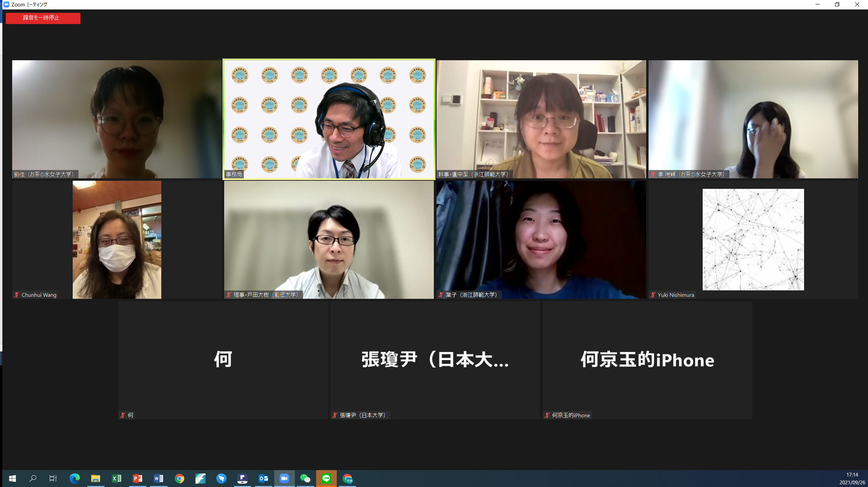Open File Explorer from the taskbar

pyautogui.click(x=95, y=479)
